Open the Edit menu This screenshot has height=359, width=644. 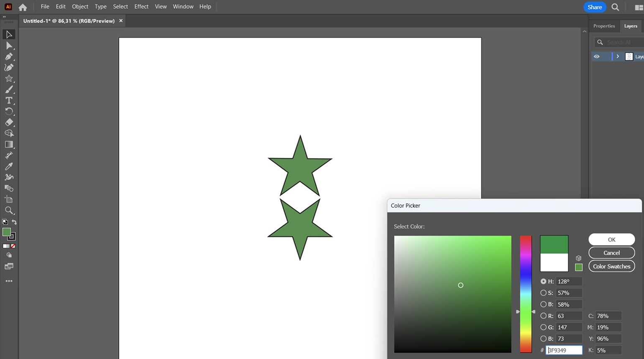click(x=61, y=7)
